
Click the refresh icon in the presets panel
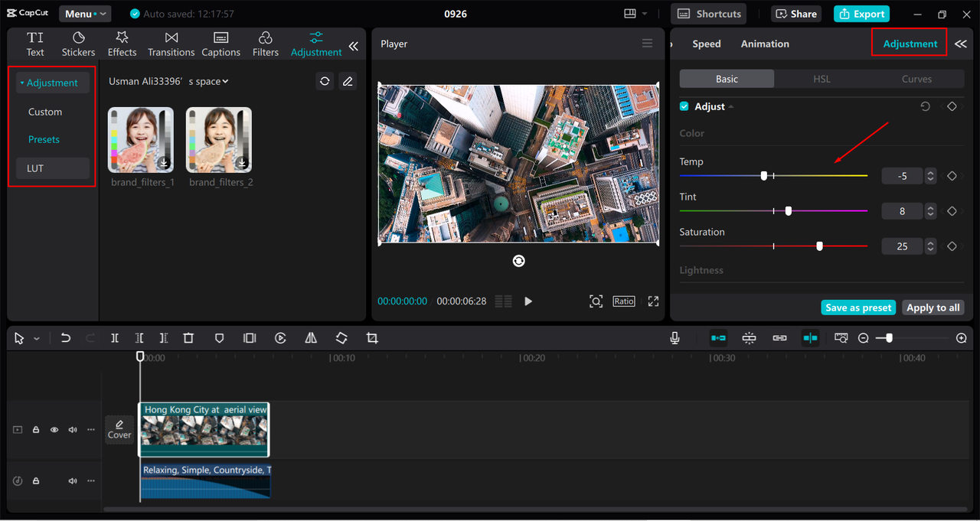(325, 81)
